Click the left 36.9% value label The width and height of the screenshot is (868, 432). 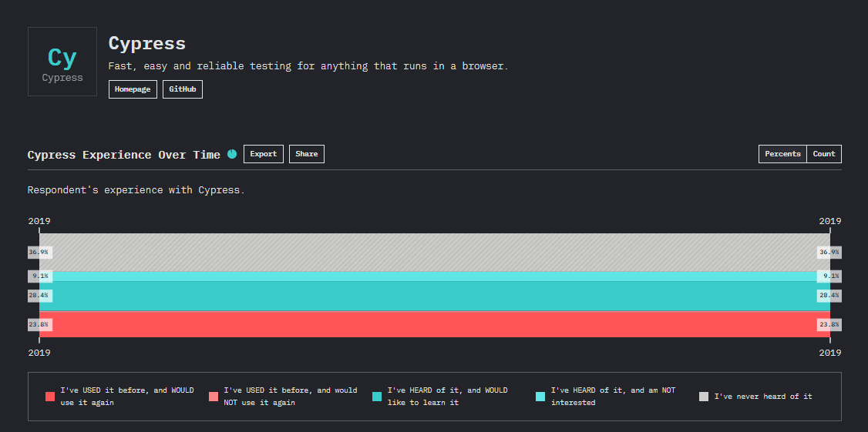coord(39,252)
